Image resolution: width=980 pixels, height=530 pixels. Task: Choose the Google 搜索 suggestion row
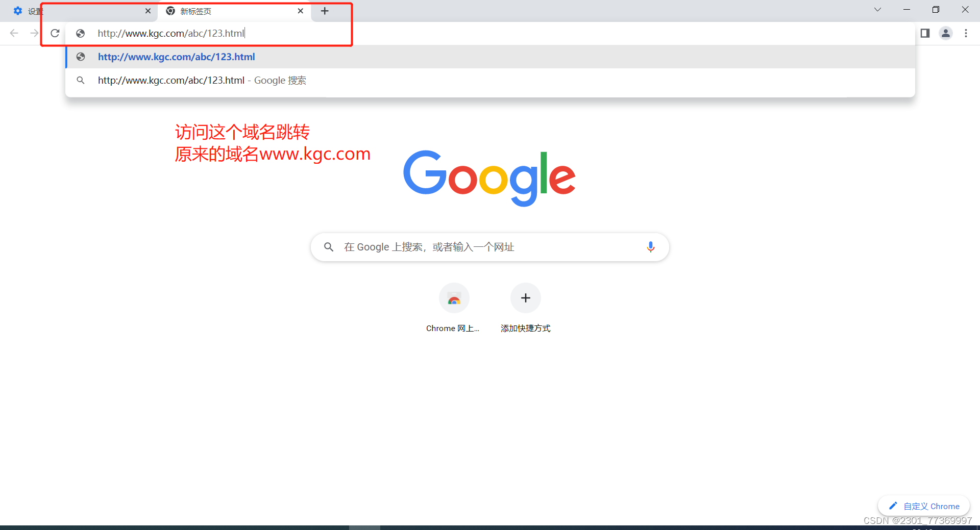click(x=490, y=80)
